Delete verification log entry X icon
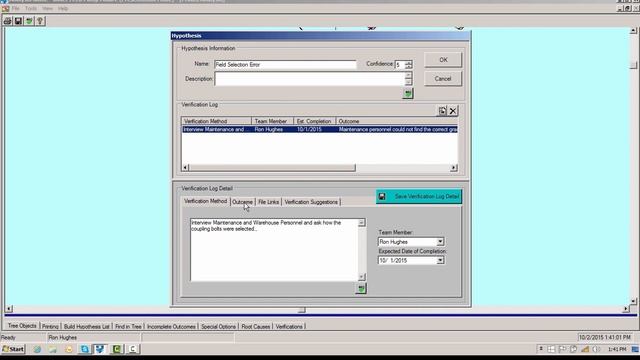The height and width of the screenshot is (360, 640). [453, 111]
